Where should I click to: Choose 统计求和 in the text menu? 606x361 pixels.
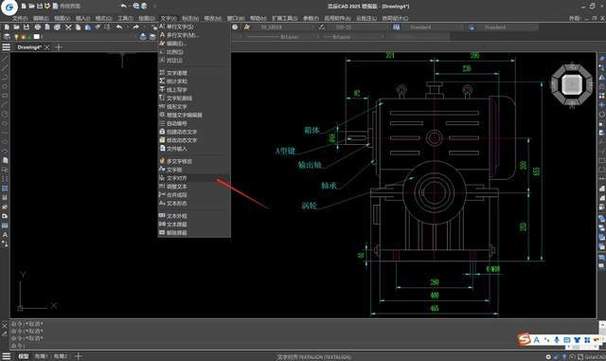pyautogui.click(x=194, y=81)
